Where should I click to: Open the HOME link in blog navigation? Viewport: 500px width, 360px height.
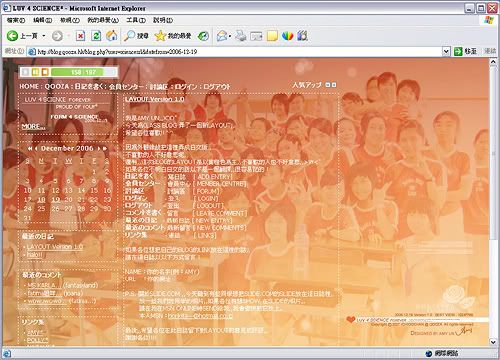pyautogui.click(x=29, y=86)
